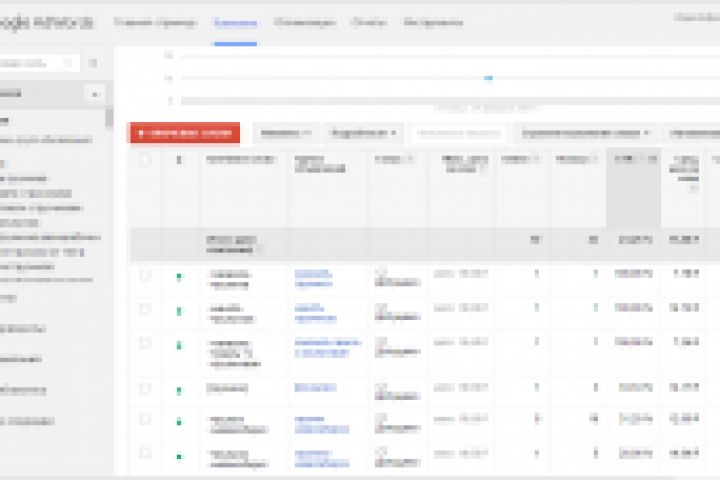
Task: Click the blue marker on the chart line
Action: click(489, 78)
